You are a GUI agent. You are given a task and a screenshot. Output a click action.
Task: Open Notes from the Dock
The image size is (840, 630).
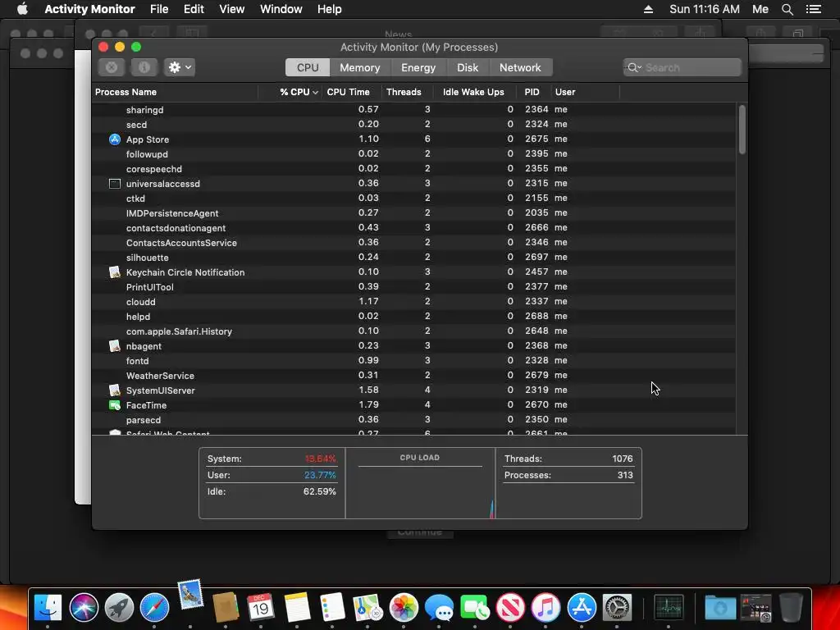[x=297, y=608]
